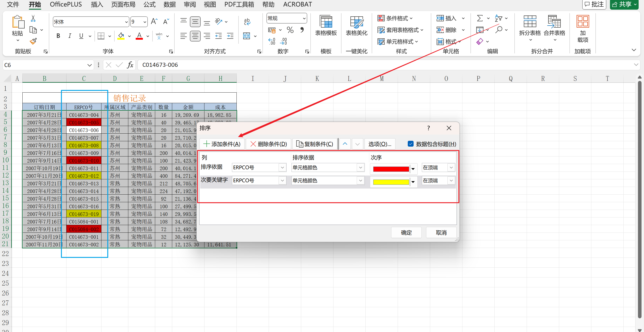Switch to the 数据 ribbon tab

click(169, 4)
